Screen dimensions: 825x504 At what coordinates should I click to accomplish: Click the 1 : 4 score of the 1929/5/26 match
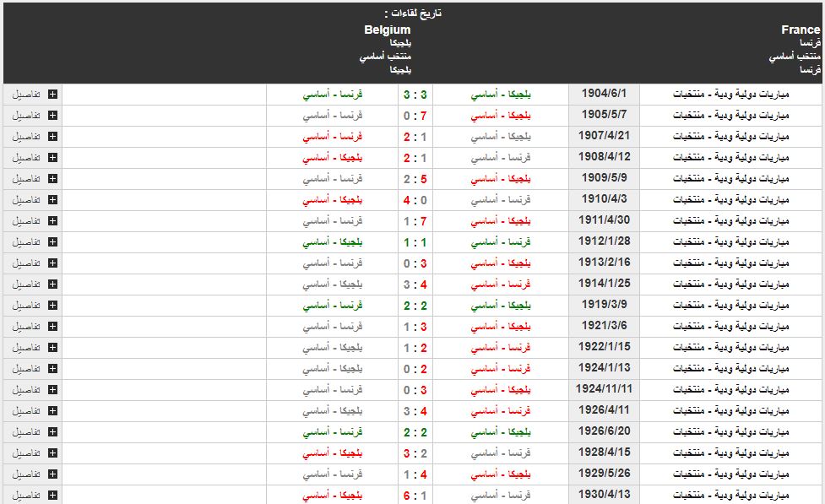click(415, 474)
